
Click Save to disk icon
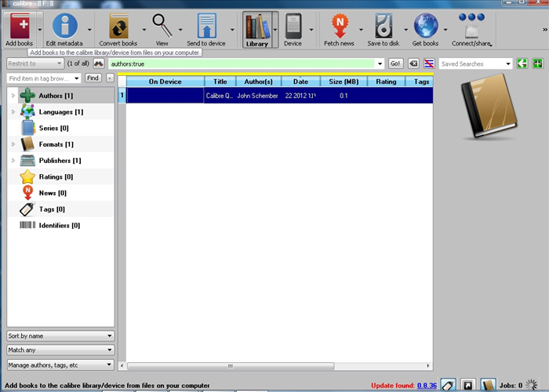pyautogui.click(x=384, y=26)
